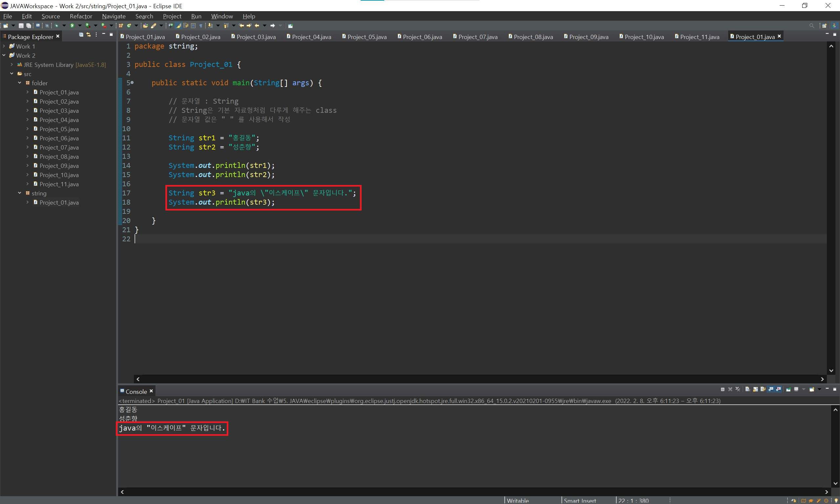The image size is (840, 504).
Task: Toggle console Scroll Lock button
Action: point(755,389)
